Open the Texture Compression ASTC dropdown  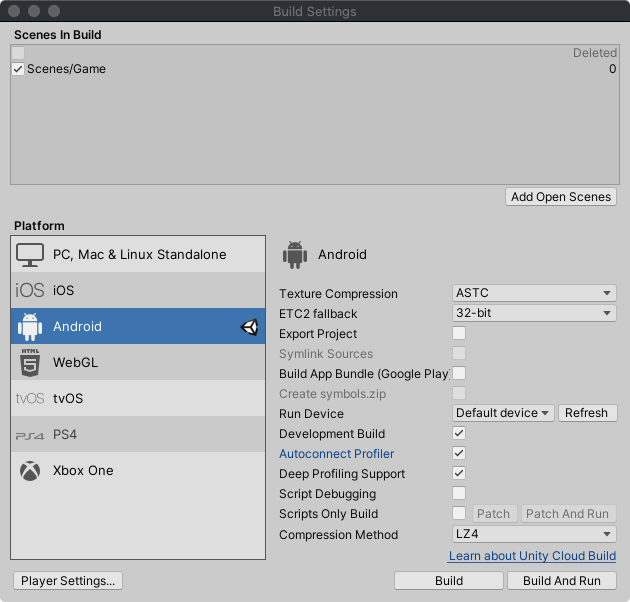pyautogui.click(x=534, y=293)
